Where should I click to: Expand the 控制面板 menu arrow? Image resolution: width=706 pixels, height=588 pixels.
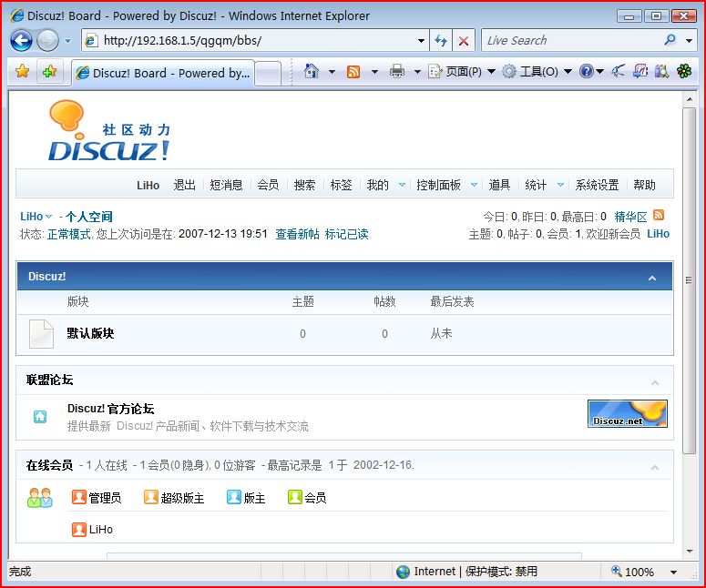click(474, 185)
